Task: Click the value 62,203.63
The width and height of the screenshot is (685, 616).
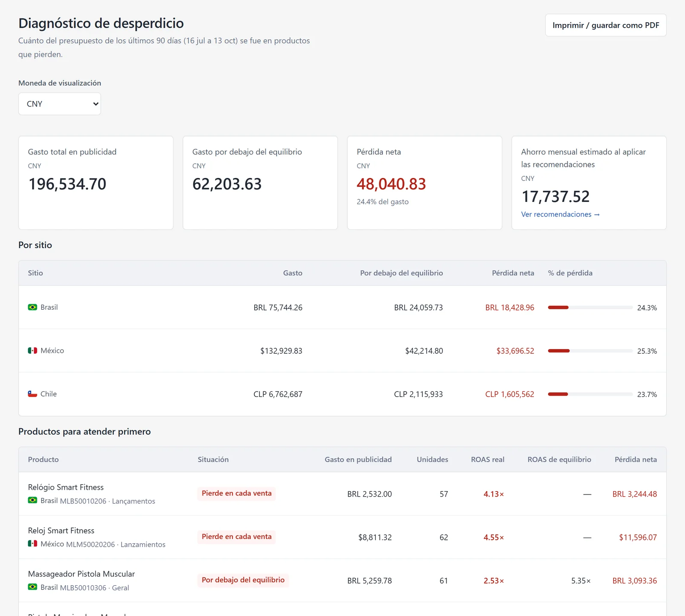Action: pos(227,184)
